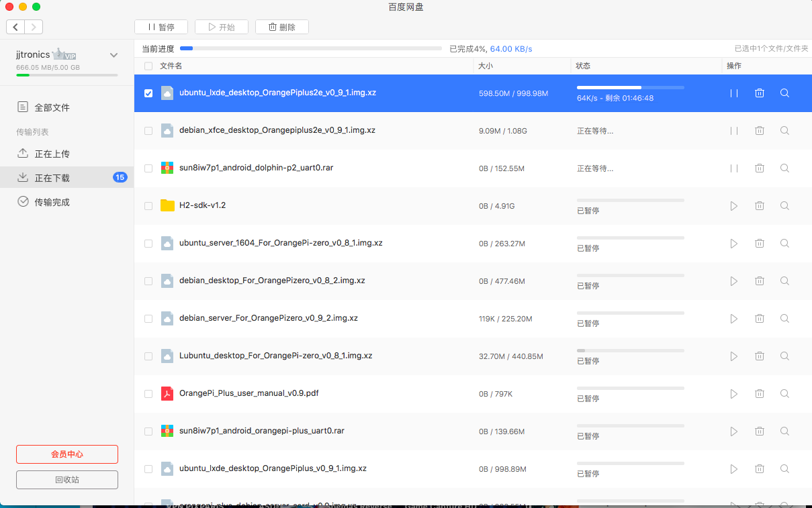
Task: Open 传输完成 completed transfers
Action: click(67, 202)
